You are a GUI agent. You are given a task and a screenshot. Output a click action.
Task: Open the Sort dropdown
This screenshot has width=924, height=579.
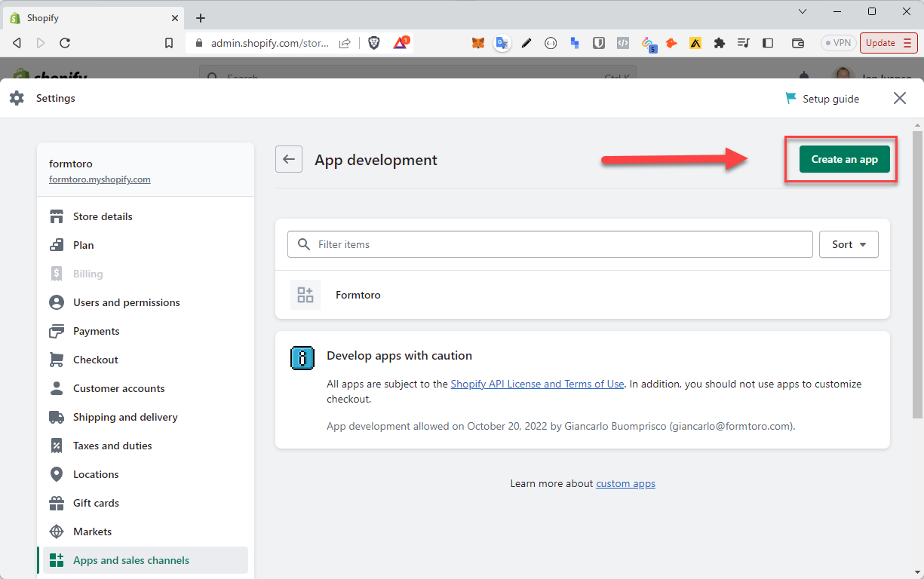tap(849, 244)
